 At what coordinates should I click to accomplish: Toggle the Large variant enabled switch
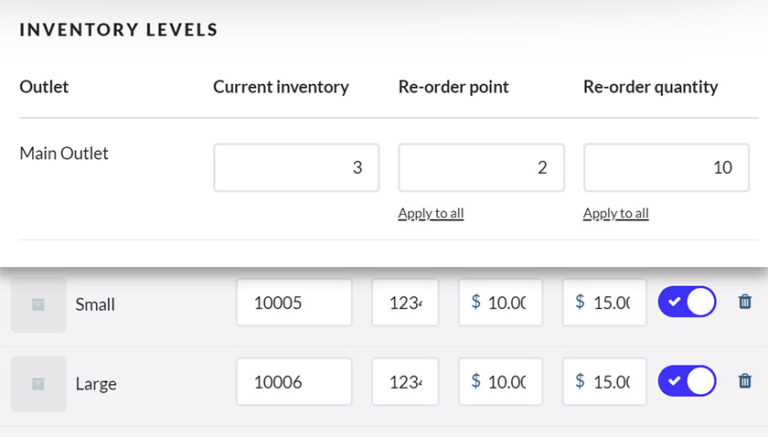click(687, 381)
